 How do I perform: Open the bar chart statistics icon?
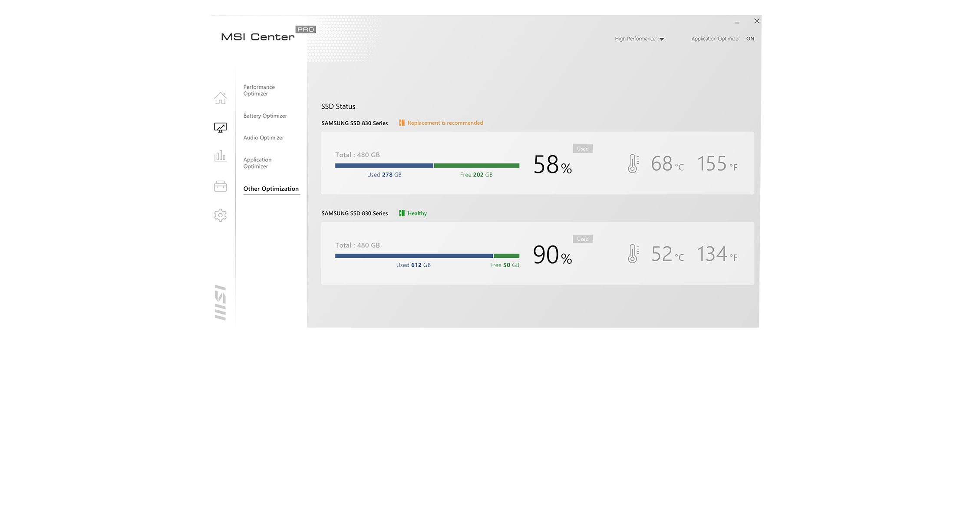point(220,156)
